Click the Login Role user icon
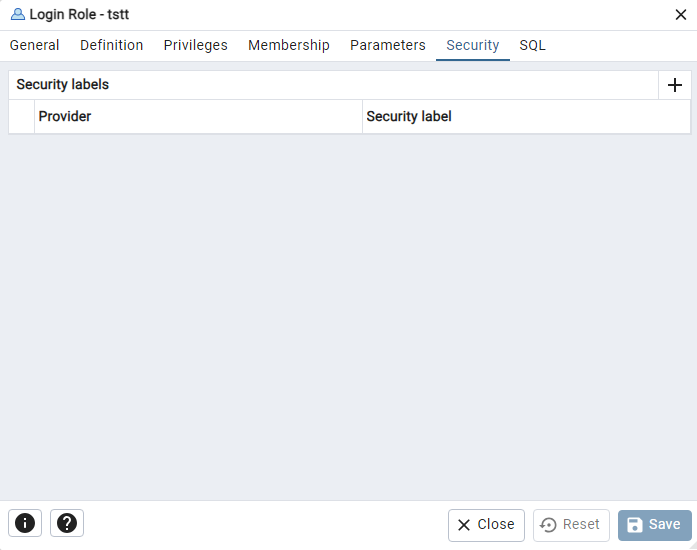Viewport: 697px width, 550px height. tap(18, 14)
